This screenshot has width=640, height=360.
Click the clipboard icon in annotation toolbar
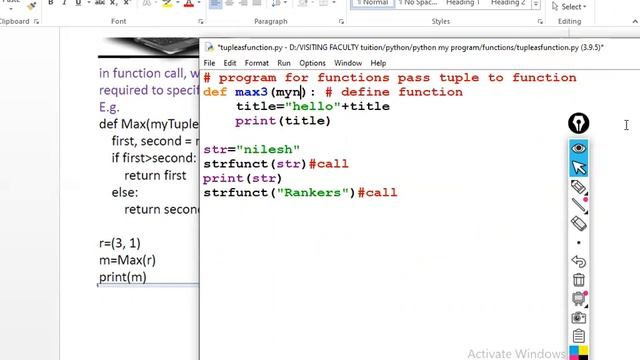578,336
